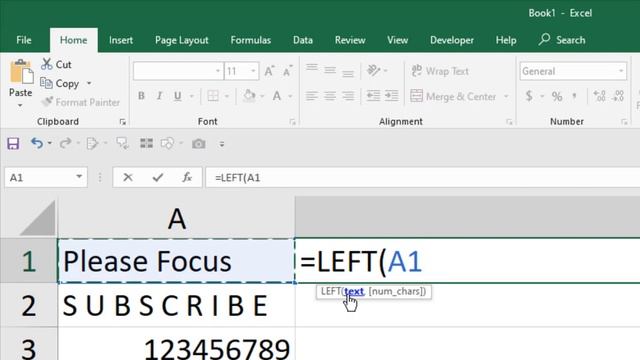Toggle Bold formatting
The image size is (640, 360).
[141, 96]
